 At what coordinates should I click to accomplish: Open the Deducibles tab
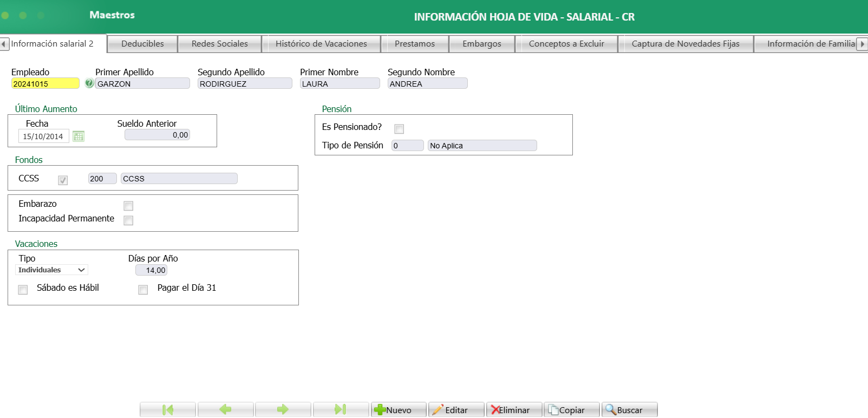pos(142,44)
